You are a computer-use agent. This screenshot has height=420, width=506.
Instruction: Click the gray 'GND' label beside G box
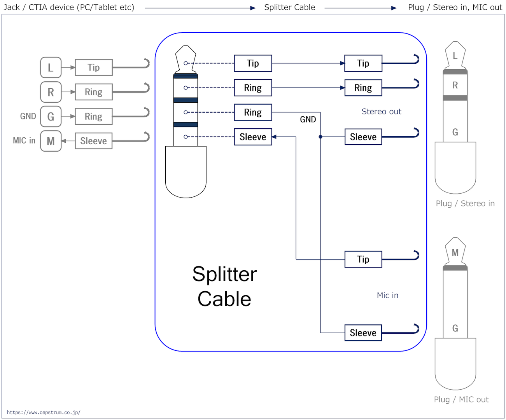[x=28, y=116]
